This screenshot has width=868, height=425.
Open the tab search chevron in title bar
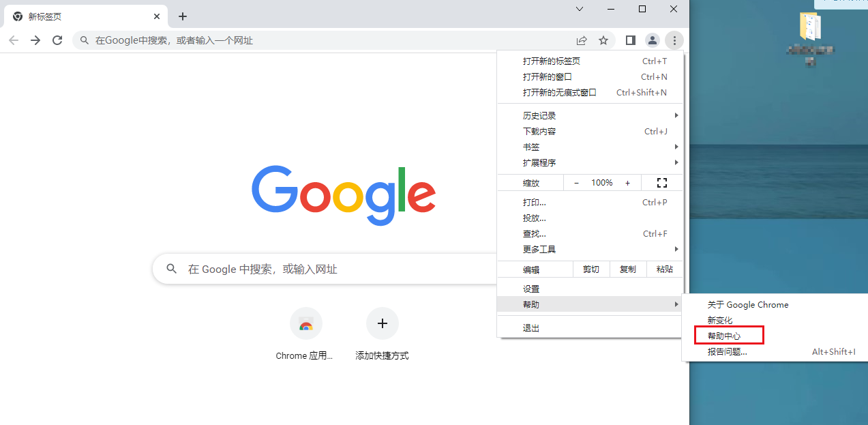pyautogui.click(x=580, y=9)
